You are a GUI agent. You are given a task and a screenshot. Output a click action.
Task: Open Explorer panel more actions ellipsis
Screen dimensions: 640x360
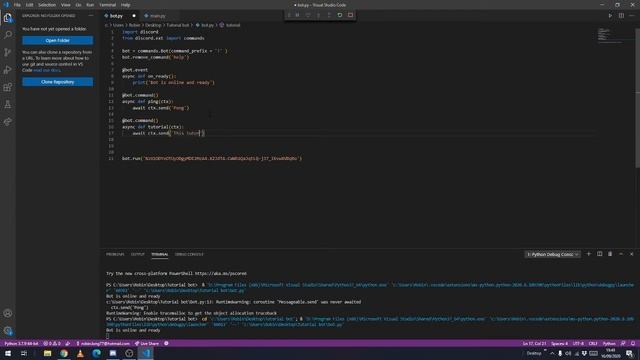click(x=91, y=16)
